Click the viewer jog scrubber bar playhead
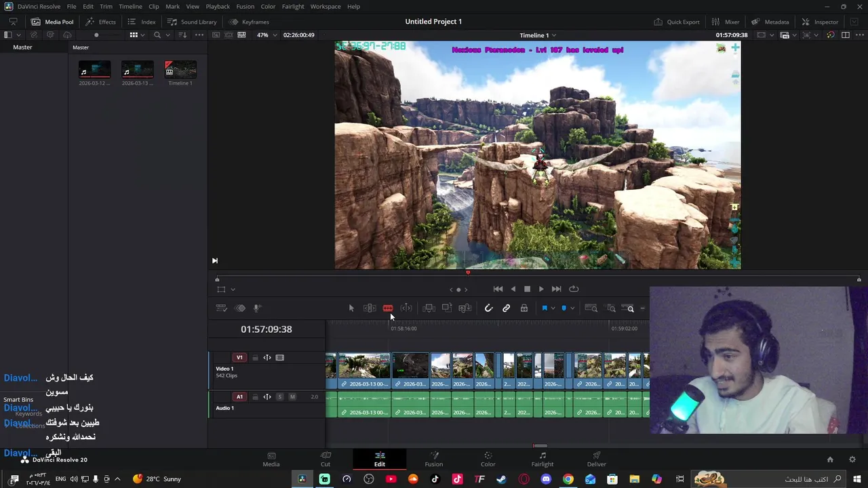 468,272
